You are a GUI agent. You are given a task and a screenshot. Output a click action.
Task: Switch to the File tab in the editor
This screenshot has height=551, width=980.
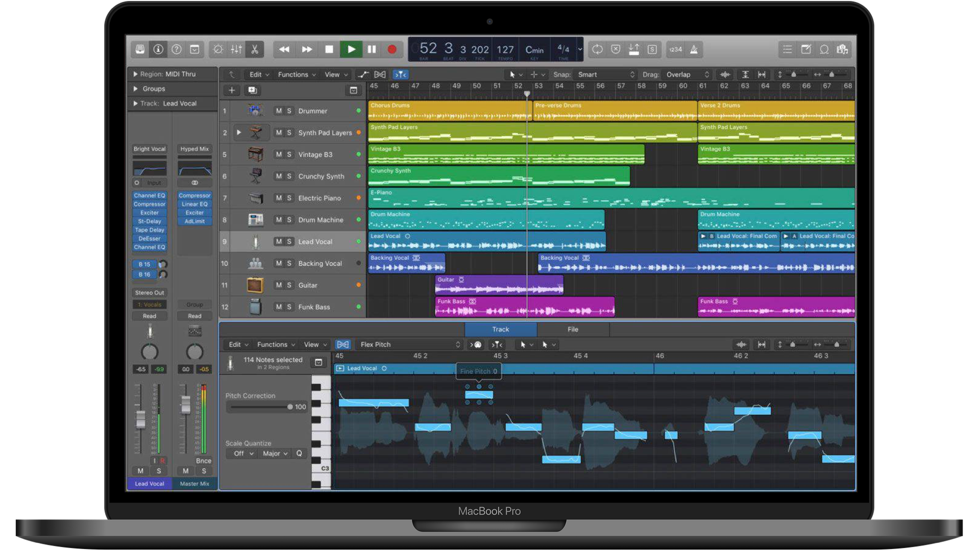click(573, 329)
